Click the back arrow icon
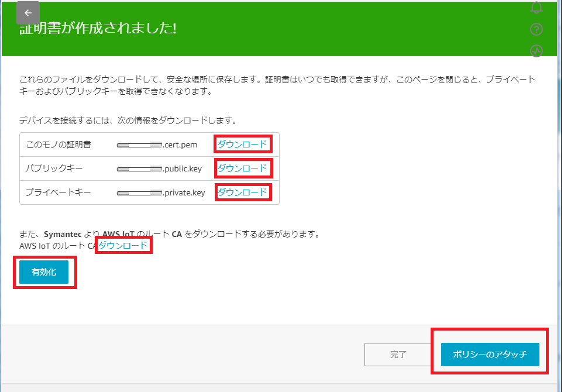The width and height of the screenshot is (564, 392). pyautogui.click(x=27, y=13)
